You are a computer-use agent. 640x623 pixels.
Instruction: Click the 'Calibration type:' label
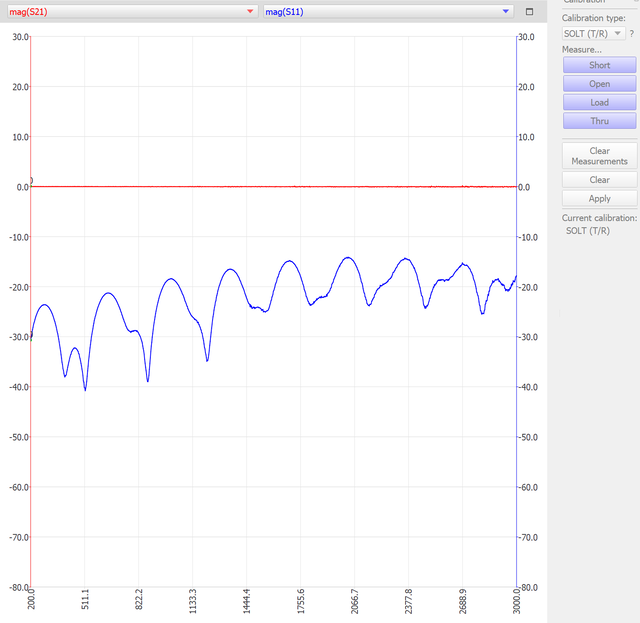pyautogui.click(x=593, y=18)
